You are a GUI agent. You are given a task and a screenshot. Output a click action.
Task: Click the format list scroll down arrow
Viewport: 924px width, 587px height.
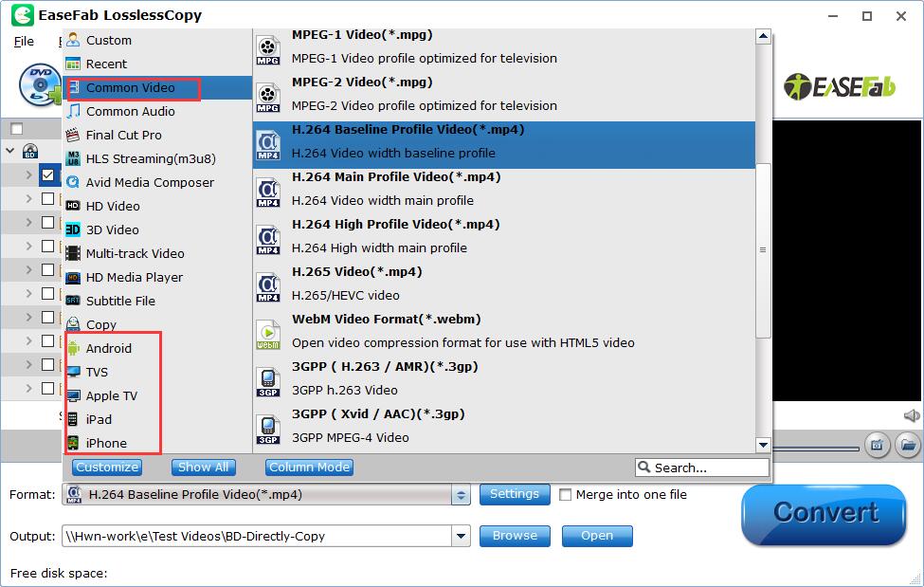pos(763,445)
